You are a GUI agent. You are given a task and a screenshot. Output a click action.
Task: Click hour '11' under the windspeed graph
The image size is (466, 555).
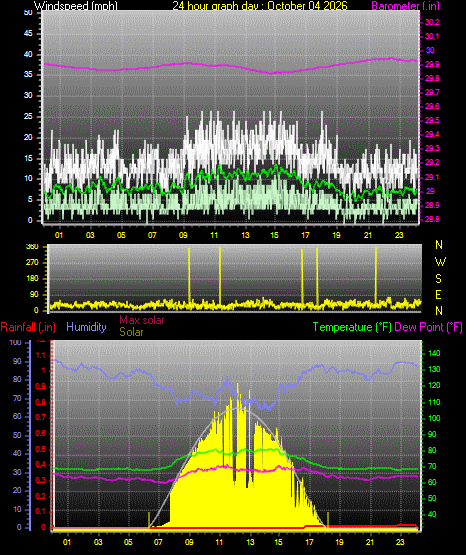214,235
